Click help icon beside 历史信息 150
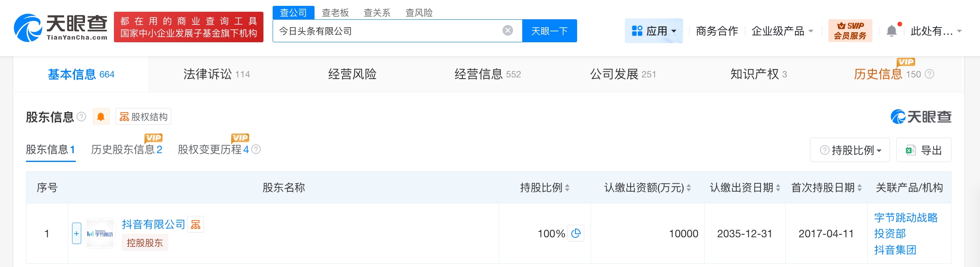The image size is (980, 267). point(929,74)
